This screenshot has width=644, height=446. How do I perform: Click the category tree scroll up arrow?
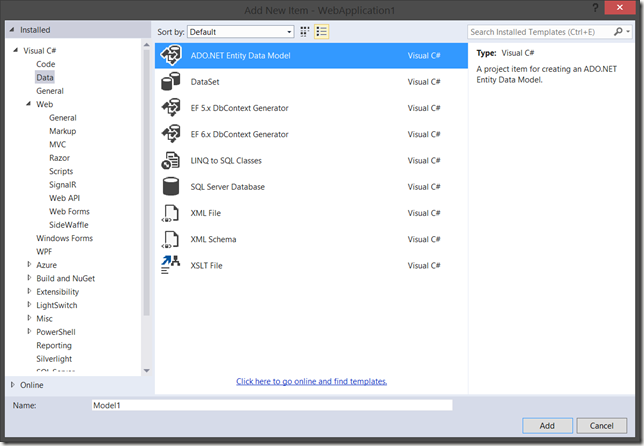(x=146, y=45)
